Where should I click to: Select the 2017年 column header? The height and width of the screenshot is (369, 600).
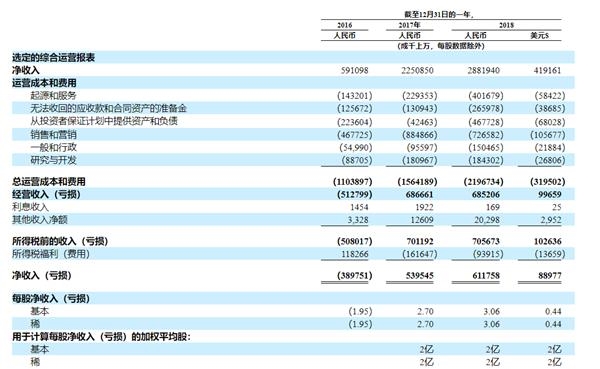409,25
